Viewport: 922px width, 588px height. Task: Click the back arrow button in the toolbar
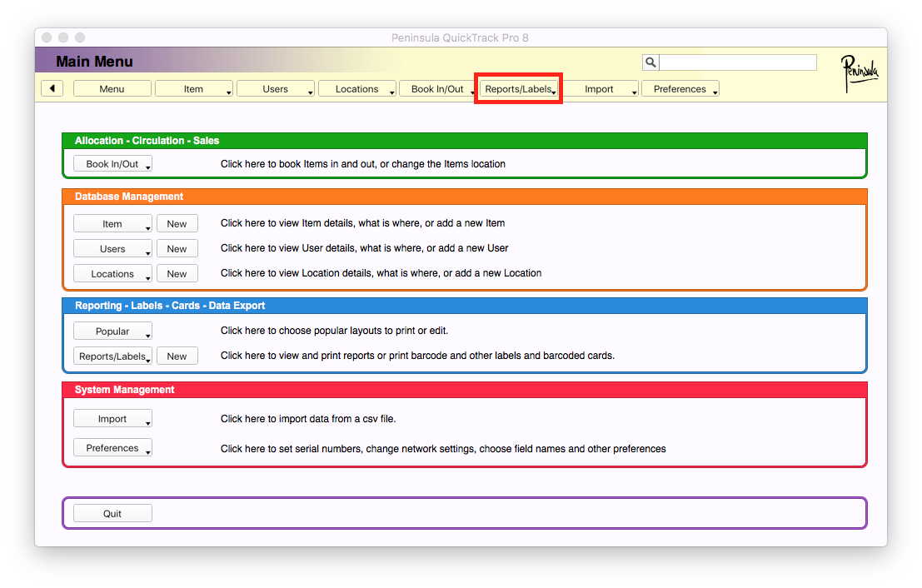click(52, 89)
